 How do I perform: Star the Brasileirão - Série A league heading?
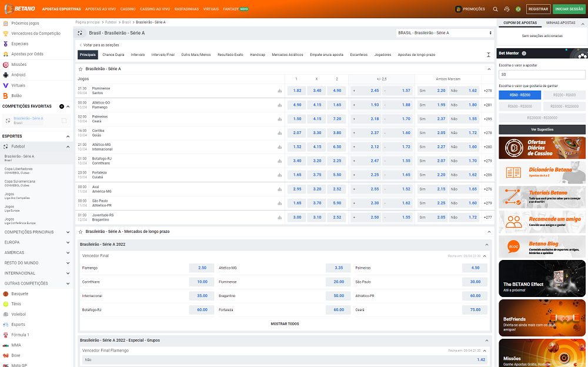(x=81, y=69)
